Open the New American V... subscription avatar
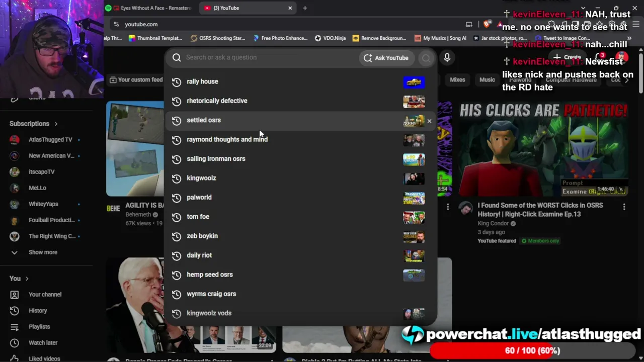 [x=15, y=156]
